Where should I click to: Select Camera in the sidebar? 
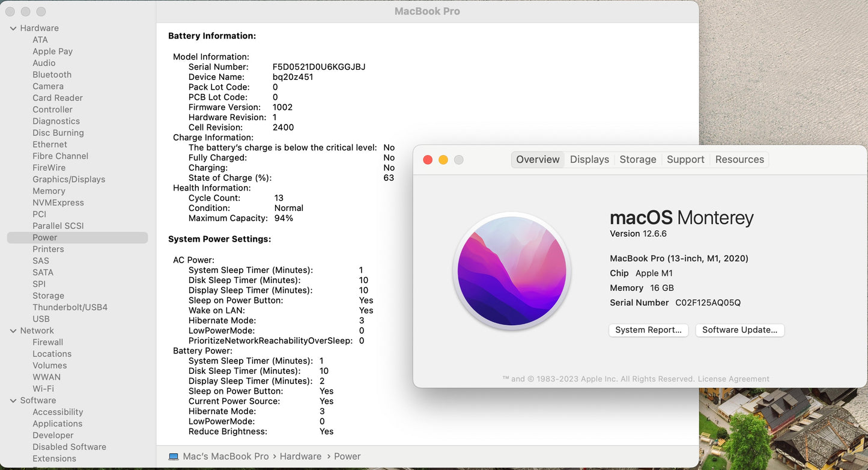tap(48, 87)
